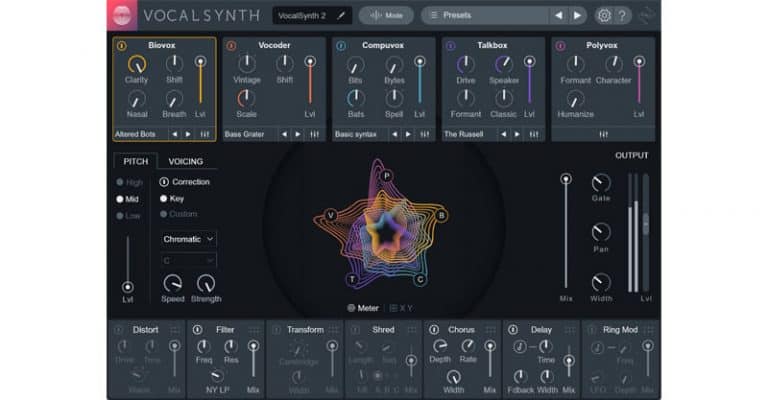Toggle Vocoder module power button

(231, 46)
